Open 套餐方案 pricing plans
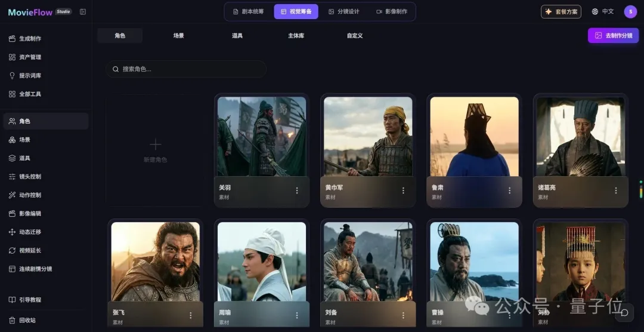The width and height of the screenshot is (644, 332). tap(561, 11)
